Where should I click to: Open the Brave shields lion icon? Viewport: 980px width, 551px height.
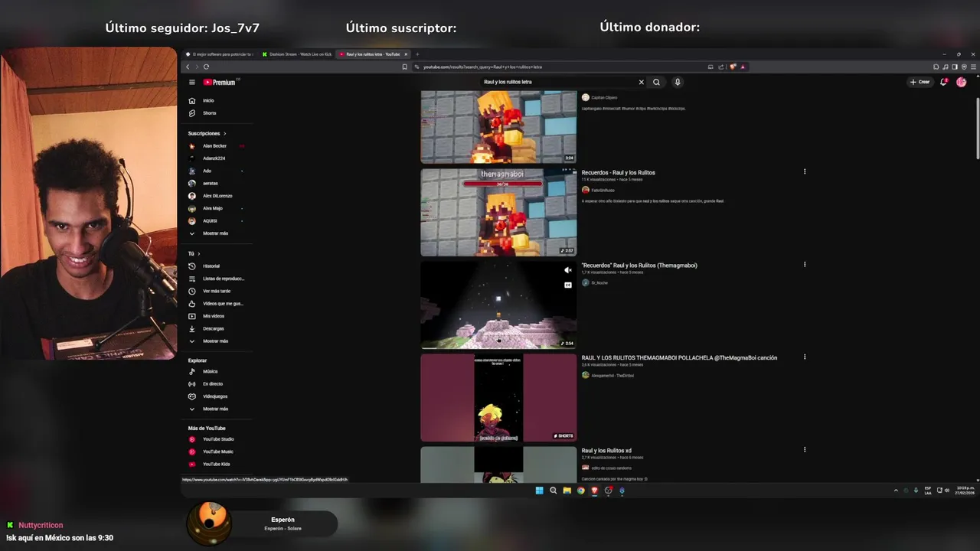[733, 67]
